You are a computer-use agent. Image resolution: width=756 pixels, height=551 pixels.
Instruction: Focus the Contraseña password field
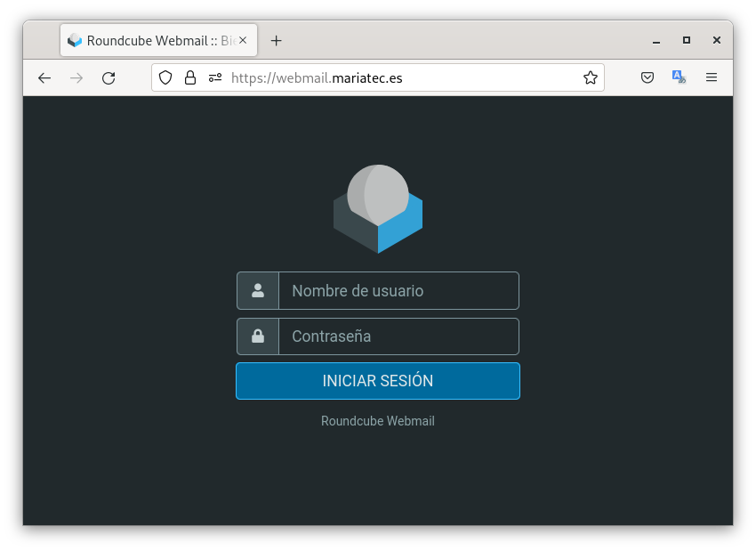coord(398,336)
